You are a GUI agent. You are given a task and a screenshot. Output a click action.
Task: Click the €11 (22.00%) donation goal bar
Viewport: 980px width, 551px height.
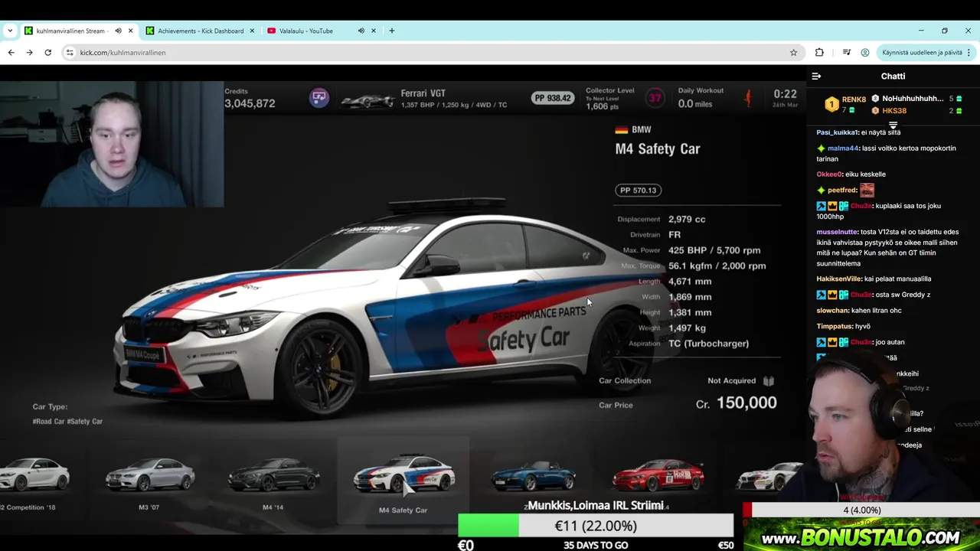tap(596, 526)
